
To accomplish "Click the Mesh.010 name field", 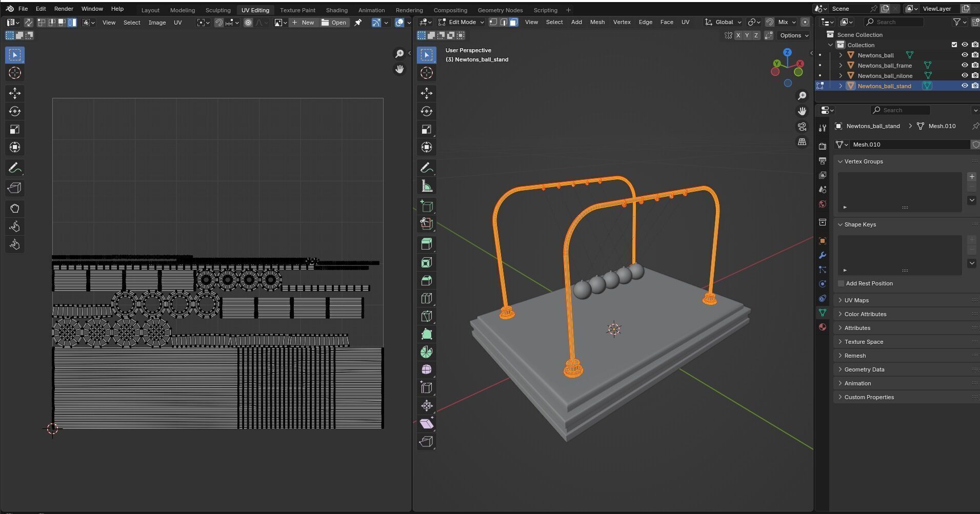I will click(x=909, y=145).
